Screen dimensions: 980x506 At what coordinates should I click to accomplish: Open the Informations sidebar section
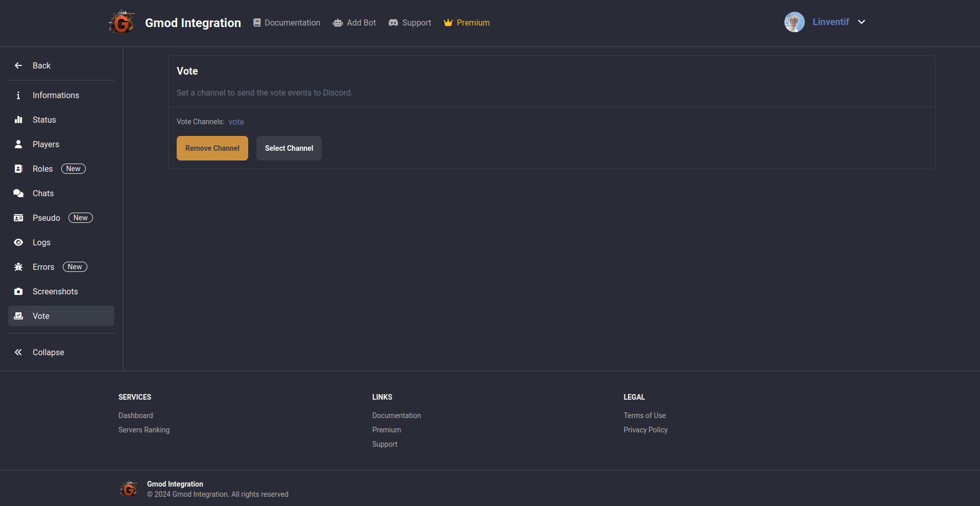pos(56,95)
